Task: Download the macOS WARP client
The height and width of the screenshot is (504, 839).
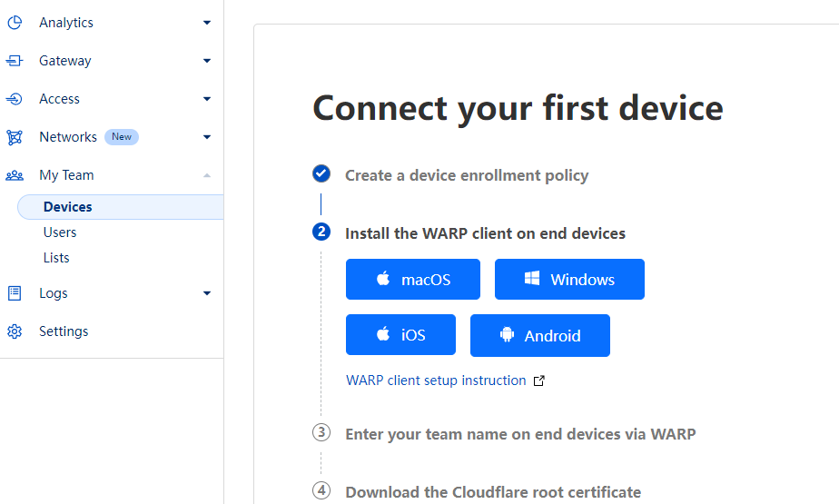Action: click(412, 280)
